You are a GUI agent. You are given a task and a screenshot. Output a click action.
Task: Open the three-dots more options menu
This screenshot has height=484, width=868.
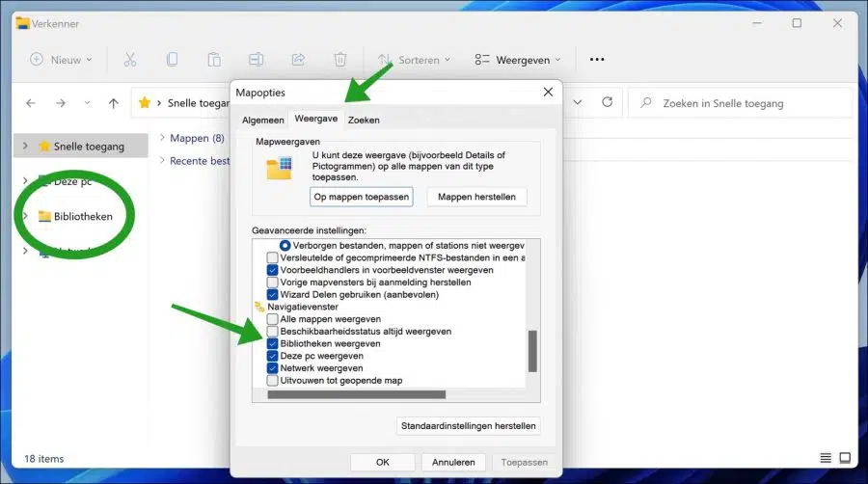coord(597,60)
